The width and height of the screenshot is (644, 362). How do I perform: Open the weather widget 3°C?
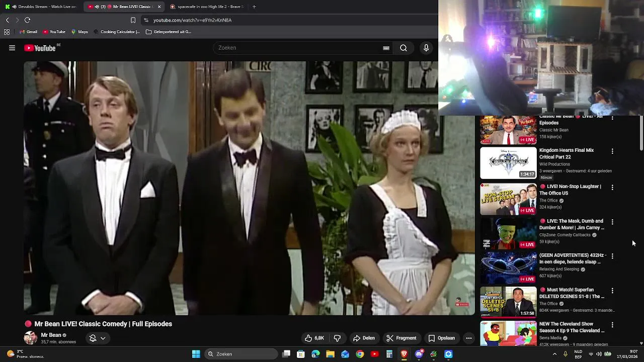point(25,354)
